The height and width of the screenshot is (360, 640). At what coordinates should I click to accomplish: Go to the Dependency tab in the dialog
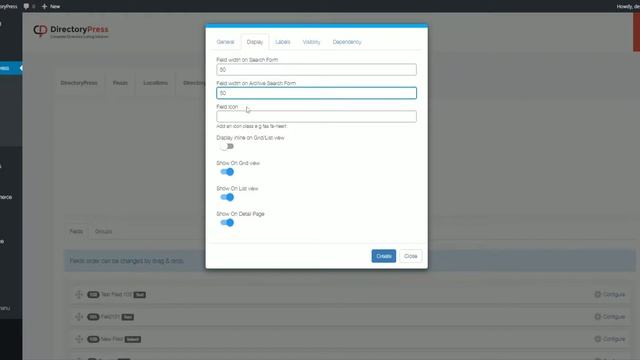(x=347, y=42)
